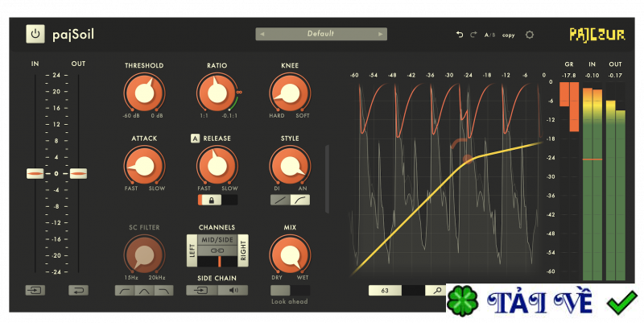Toggle the release lock icon
644x323 pixels.
[x=212, y=200]
